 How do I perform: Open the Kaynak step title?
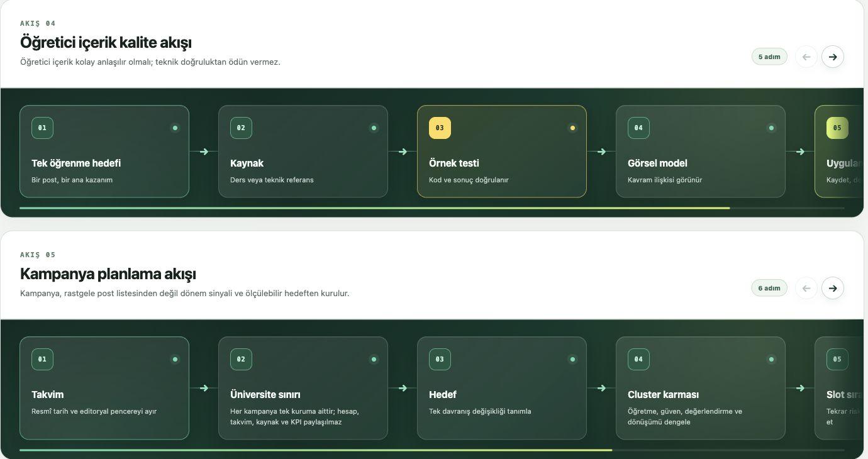[x=247, y=163]
